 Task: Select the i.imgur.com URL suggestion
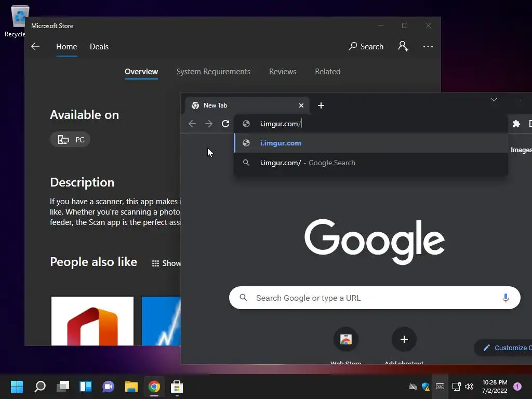371,143
